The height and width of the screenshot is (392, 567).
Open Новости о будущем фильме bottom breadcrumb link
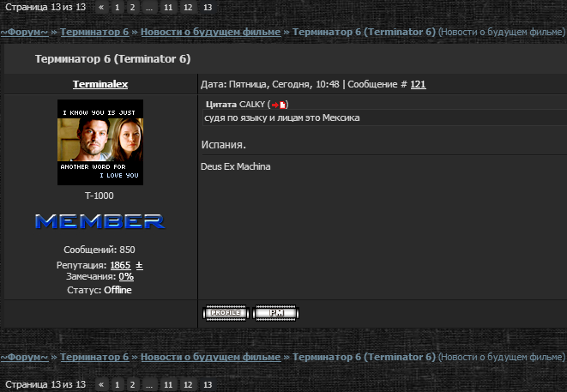tap(210, 357)
